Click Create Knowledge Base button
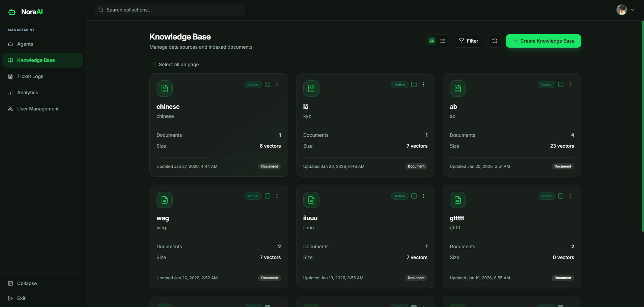Image resolution: width=644 pixels, height=307 pixels. [543, 41]
